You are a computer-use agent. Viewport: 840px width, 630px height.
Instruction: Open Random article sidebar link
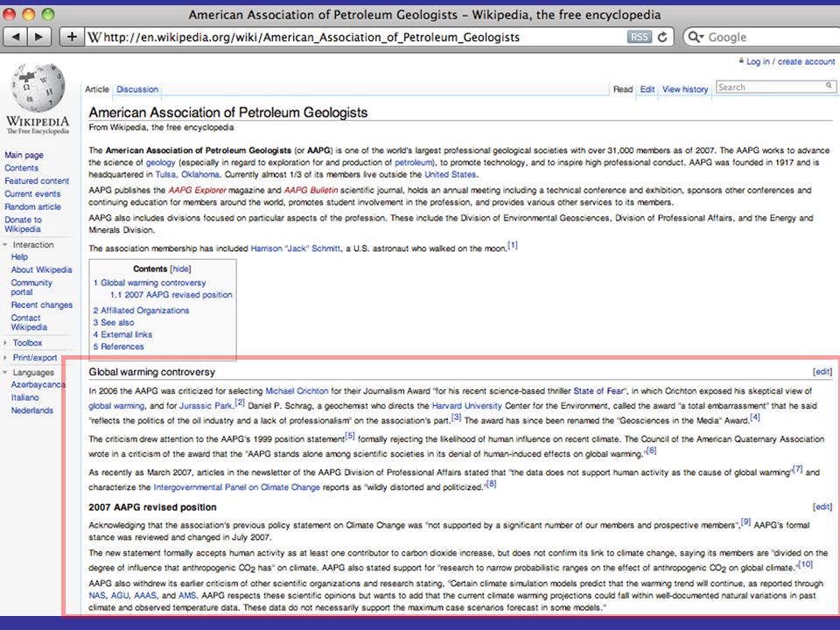click(x=32, y=206)
